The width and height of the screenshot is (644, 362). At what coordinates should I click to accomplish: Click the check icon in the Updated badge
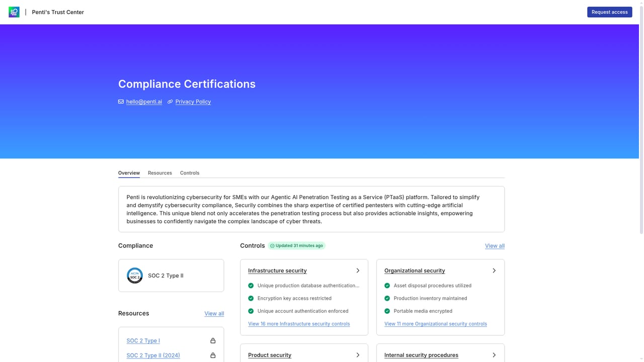tap(272, 246)
